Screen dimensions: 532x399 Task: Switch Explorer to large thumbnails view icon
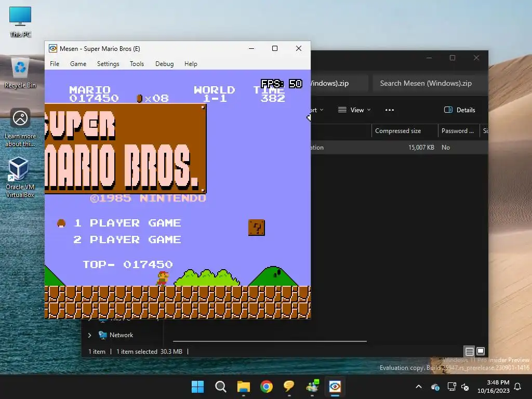tap(481, 351)
